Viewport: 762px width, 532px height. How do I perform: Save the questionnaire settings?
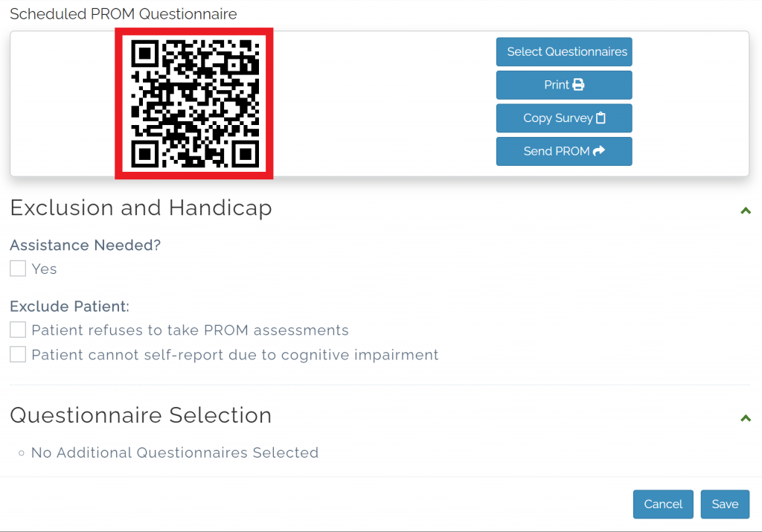(x=725, y=504)
